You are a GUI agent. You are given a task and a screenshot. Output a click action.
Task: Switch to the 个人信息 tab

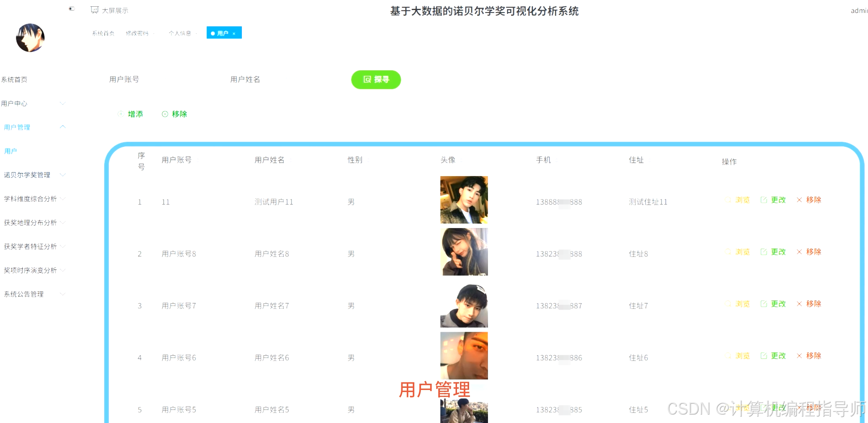[180, 33]
